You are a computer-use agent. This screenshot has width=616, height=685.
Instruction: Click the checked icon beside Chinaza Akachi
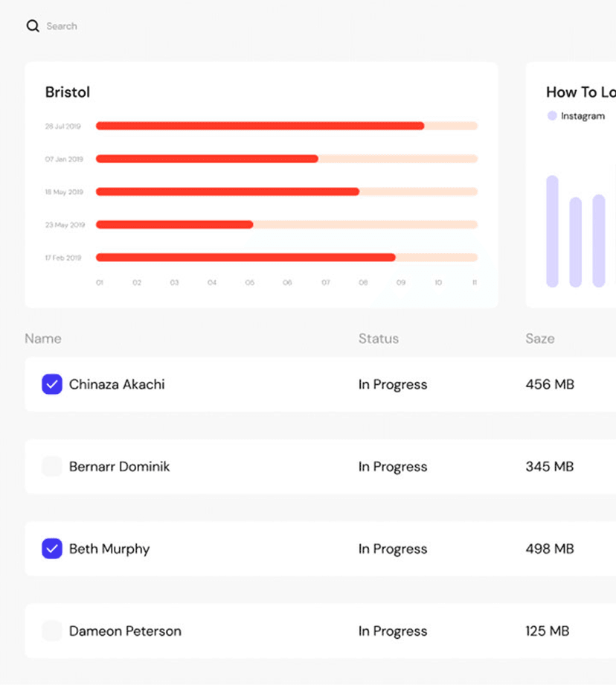point(52,384)
